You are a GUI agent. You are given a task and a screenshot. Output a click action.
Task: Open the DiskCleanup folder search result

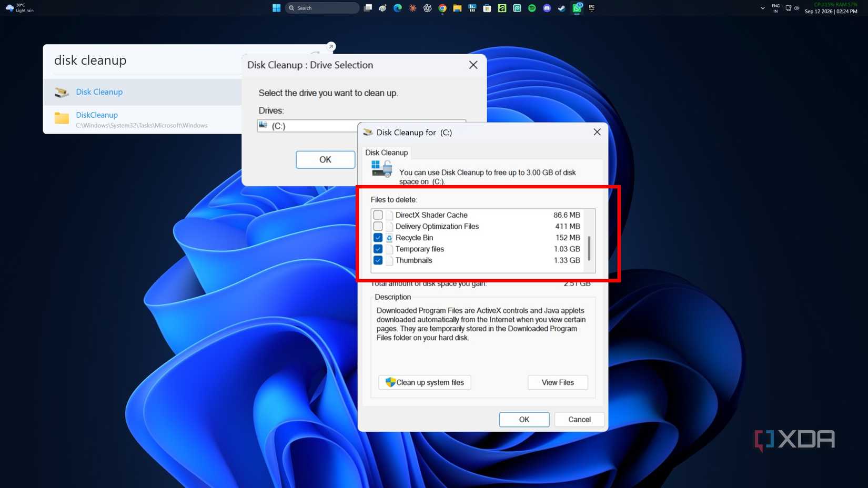(x=142, y=119)
